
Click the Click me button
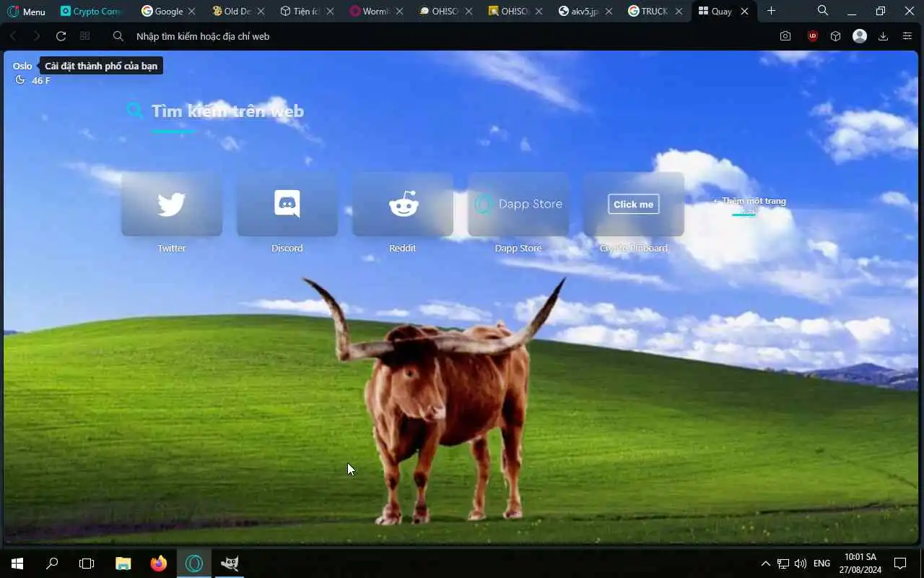633,204
